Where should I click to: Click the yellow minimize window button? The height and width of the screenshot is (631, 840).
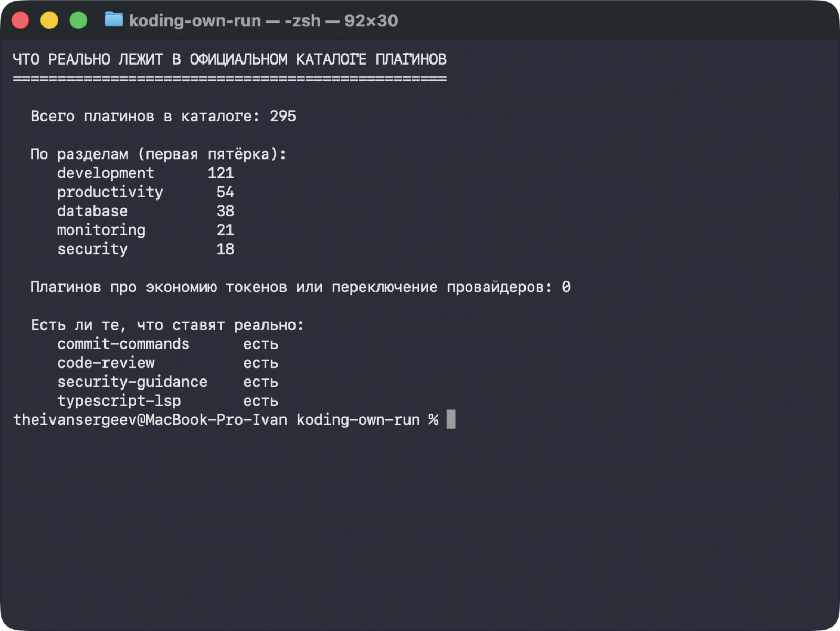tap(49, 20)
